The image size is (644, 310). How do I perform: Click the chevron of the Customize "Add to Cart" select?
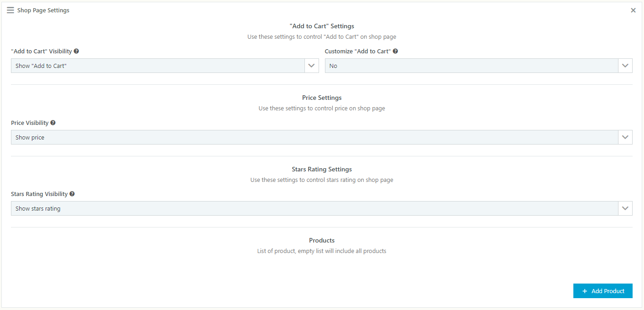point(625,66)
